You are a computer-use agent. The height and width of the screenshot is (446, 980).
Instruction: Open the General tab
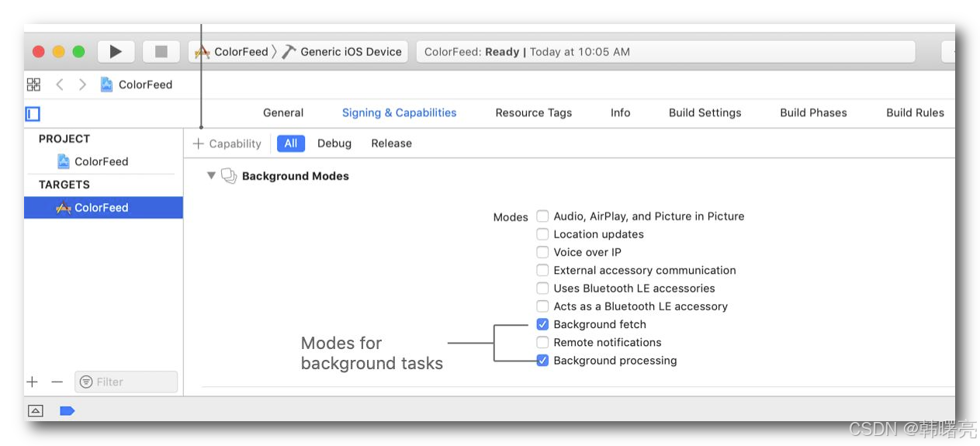(283, 112)
